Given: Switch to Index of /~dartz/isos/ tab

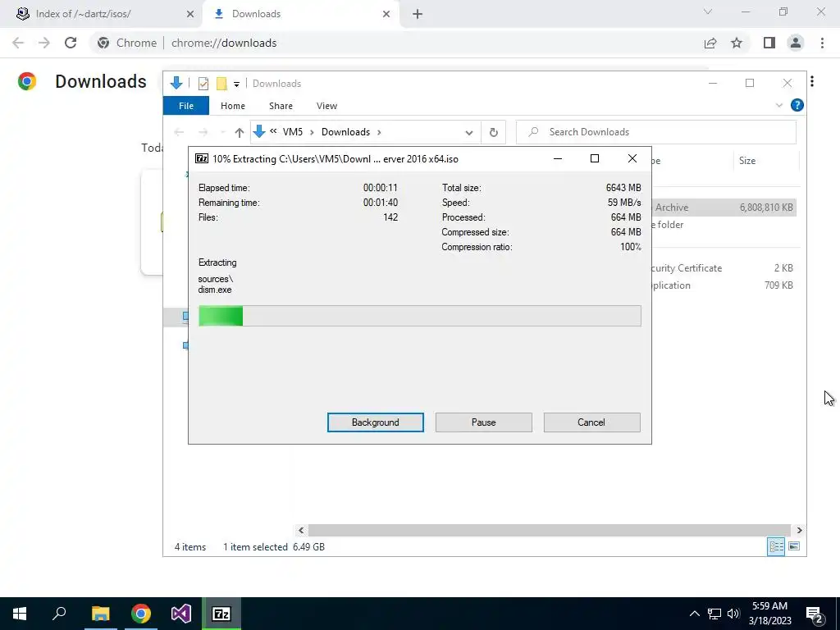Looking at the screenshot, I should 102,14.
